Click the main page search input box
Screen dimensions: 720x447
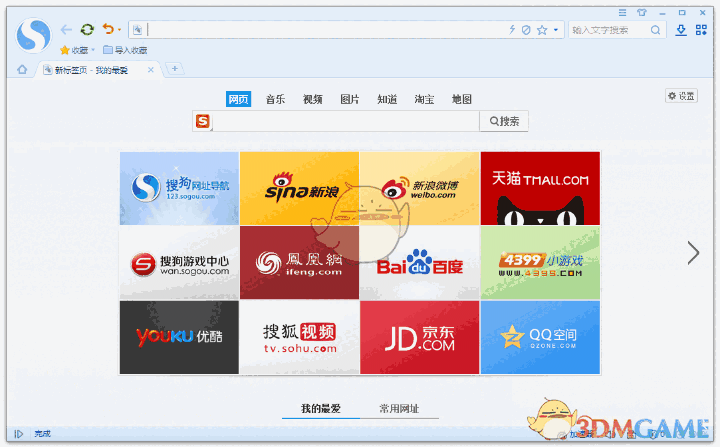coord(345,121)
